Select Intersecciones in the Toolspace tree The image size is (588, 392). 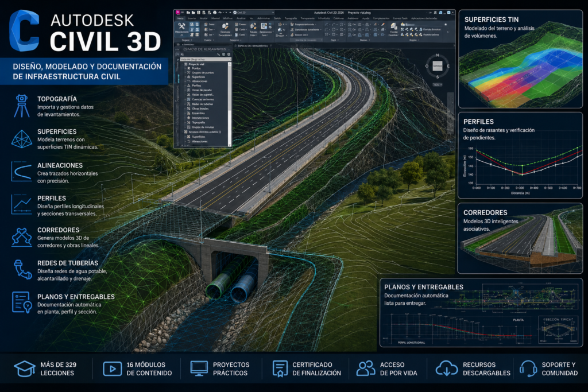coord(200,118)
